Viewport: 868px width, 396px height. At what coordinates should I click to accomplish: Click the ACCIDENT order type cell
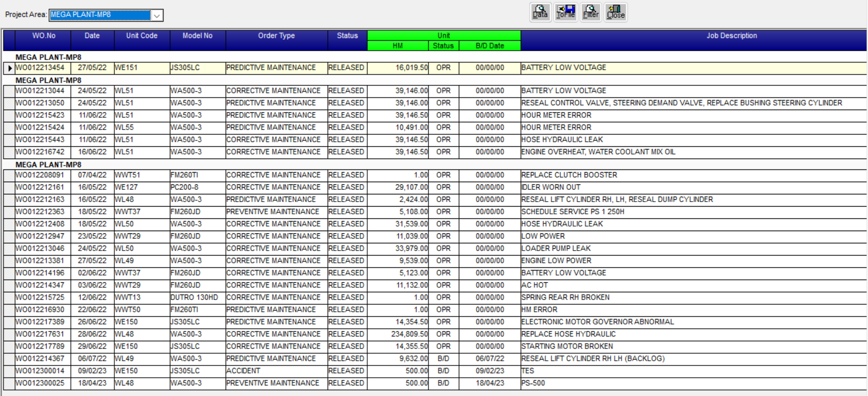(x=243, y=371)
